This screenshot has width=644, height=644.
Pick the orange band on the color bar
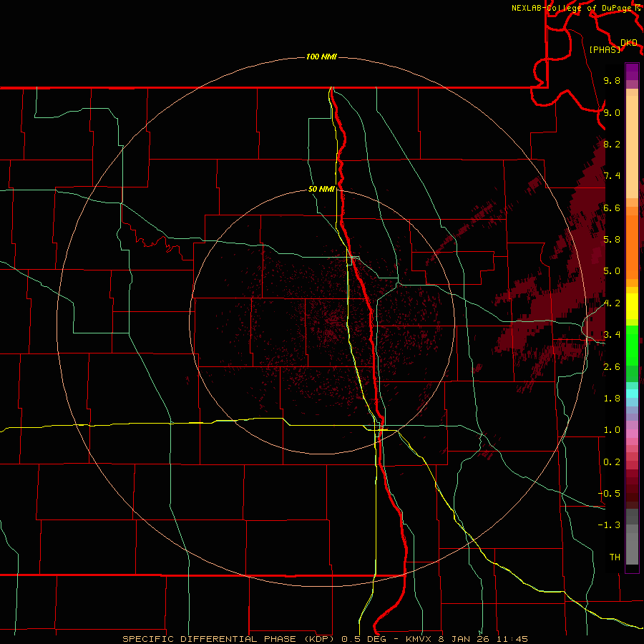click(632, 246)
